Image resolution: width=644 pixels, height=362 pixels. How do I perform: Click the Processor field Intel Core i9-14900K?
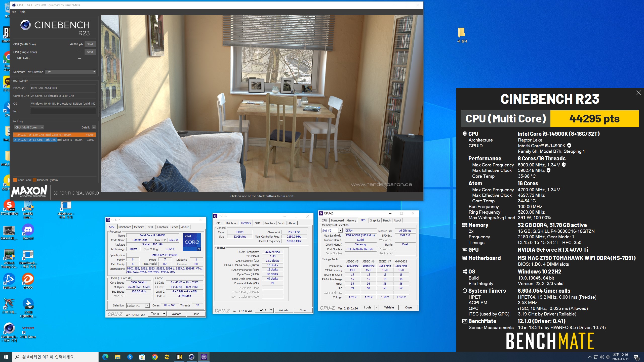tap(63, 88)
